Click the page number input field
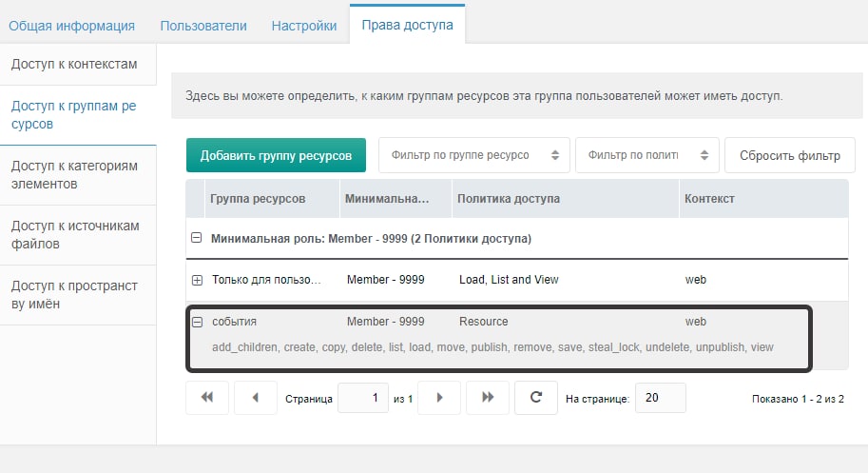 (363, 398)
